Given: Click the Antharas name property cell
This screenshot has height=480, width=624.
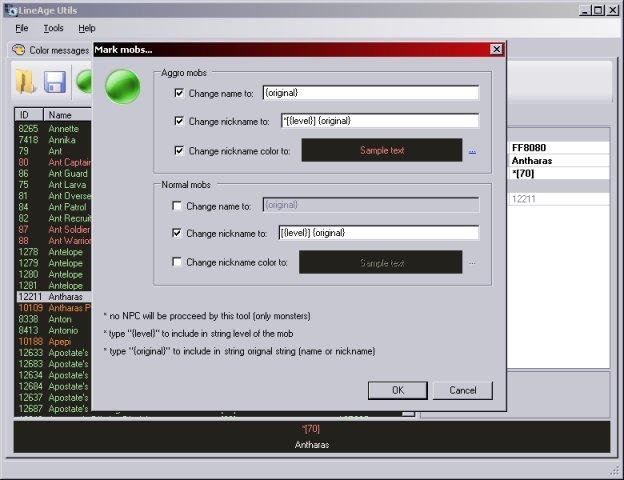Looking at the screenshot, I should [558, 161].
